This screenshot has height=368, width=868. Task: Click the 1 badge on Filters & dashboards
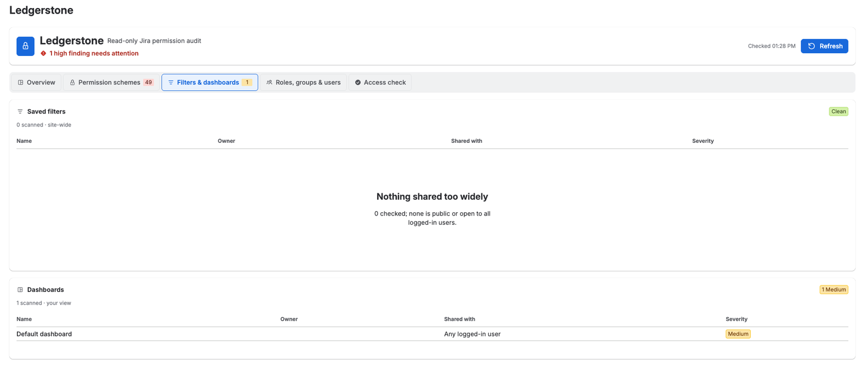click(x=247, y=83)
